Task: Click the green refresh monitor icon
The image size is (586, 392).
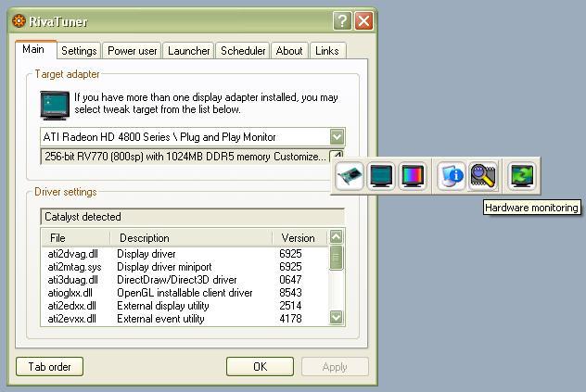Action: point(522,176)
